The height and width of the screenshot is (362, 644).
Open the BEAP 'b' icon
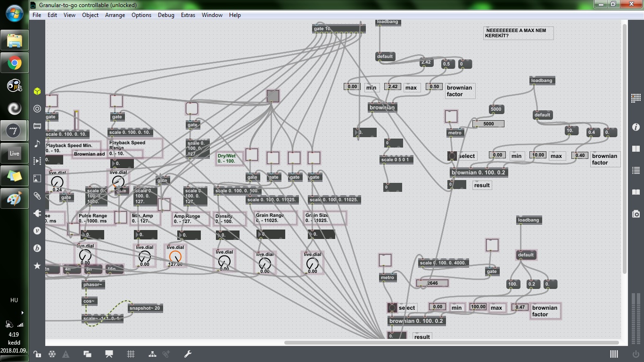pyautogui.click(x=37, y=248)
